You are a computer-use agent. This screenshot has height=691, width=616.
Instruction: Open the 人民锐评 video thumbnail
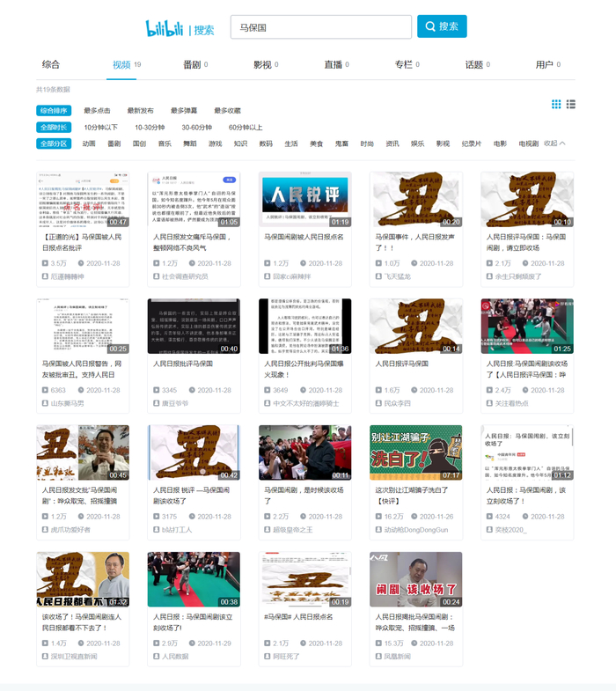click(304, 200)
